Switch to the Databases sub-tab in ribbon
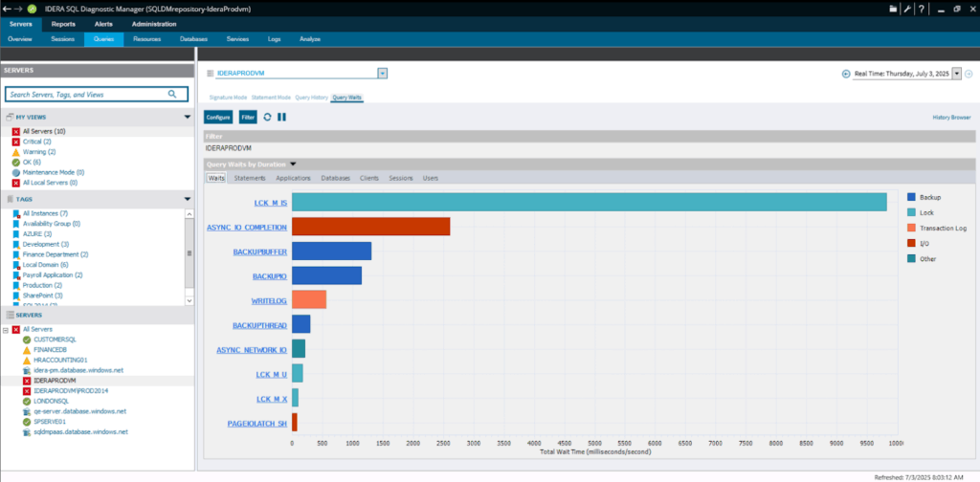This screenshot has width=980, height=482. click(193, 39)
